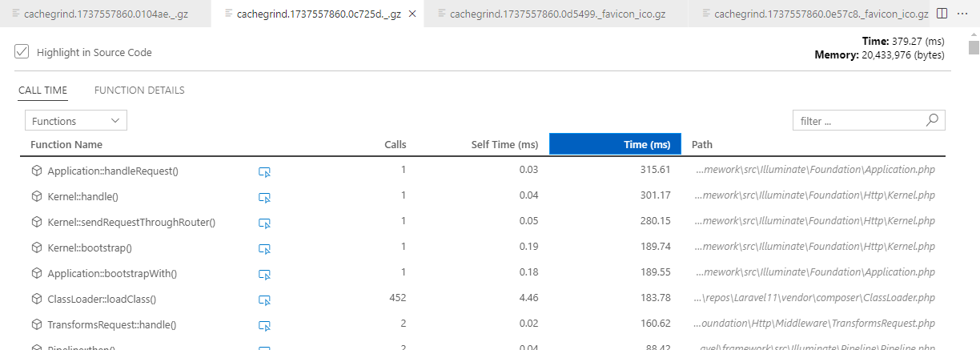This screenshot has width=980, height=350.
Task: Select Application::bootstrapWith() function name
Action: click(x=112, y=273)
